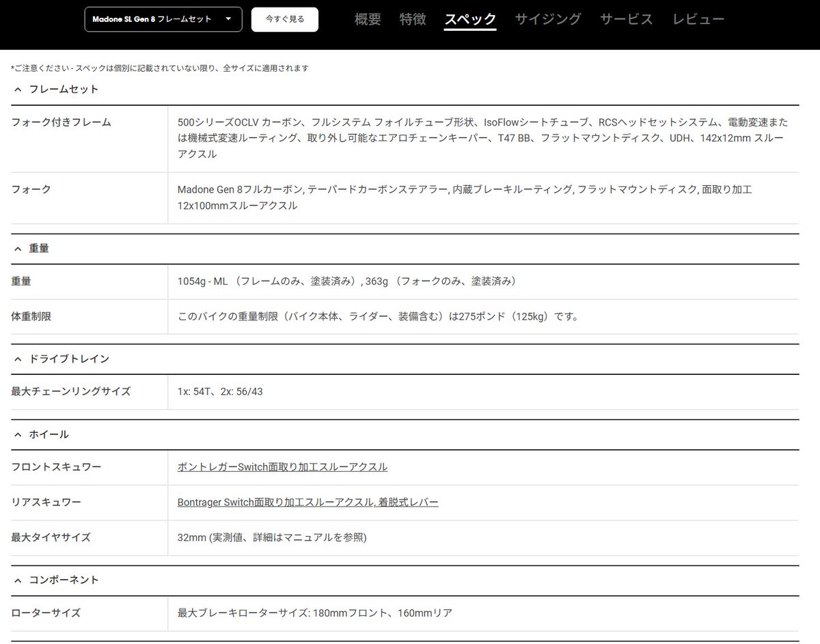Screen dimensions: 820x644
Task: Click the 今すぐ見る button
Action: point(285,19)
